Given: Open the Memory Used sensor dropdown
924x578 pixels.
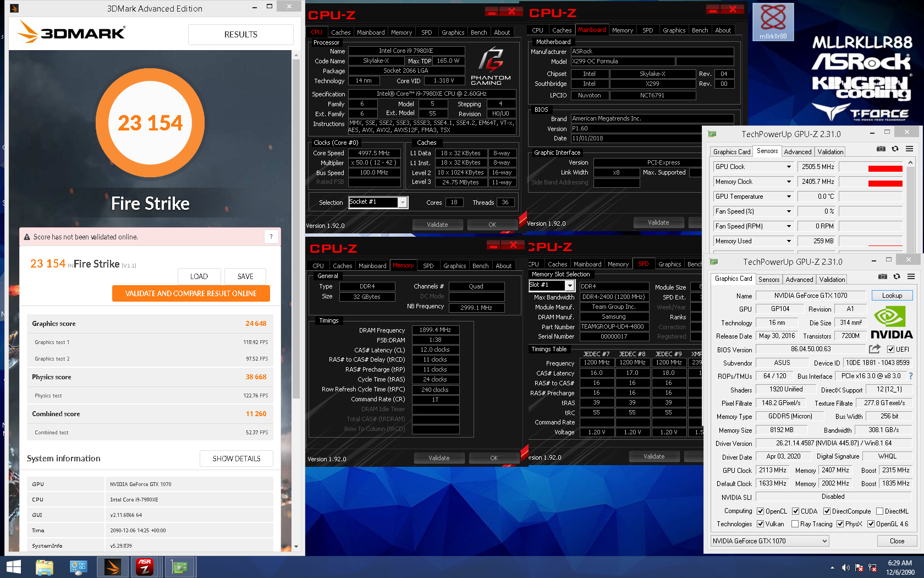Looking at the screenshot, I should 789,241.
